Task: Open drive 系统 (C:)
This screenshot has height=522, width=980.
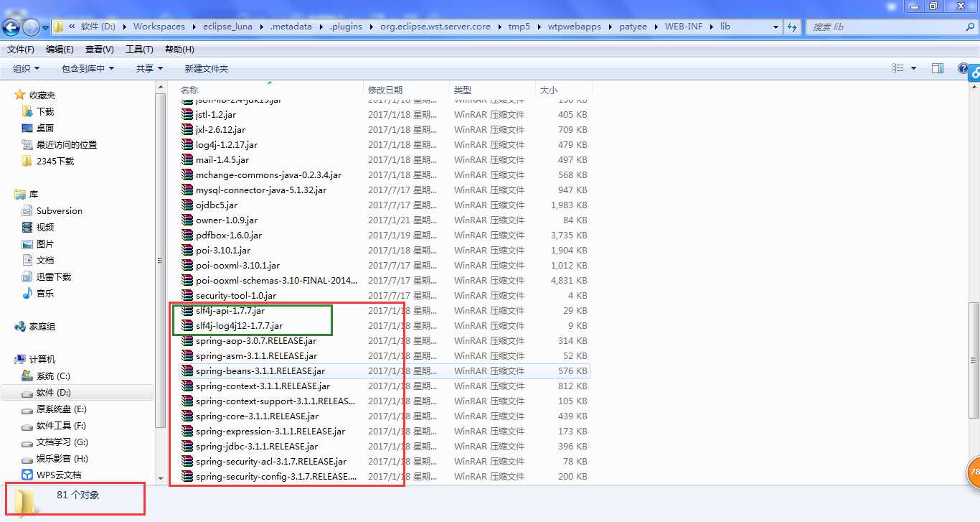Action: pos(53,376)
